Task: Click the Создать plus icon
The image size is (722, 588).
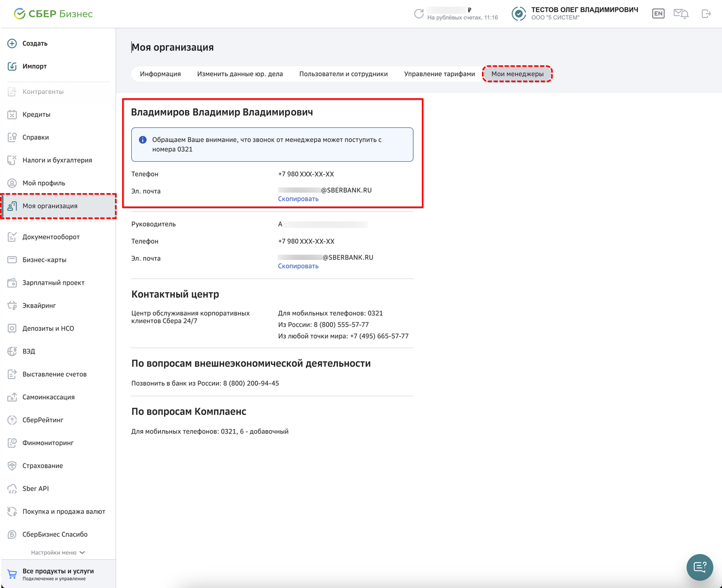Action: (x=12, y=43)
